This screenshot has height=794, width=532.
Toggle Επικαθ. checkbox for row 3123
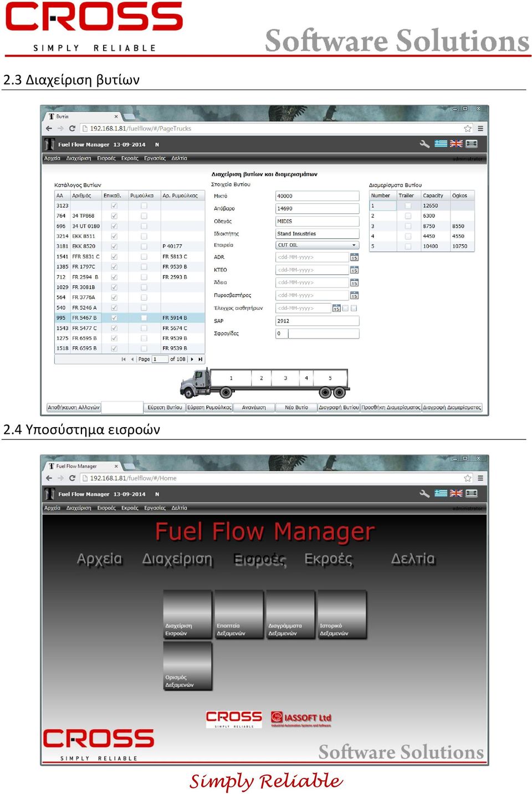(x=114, y=206)
